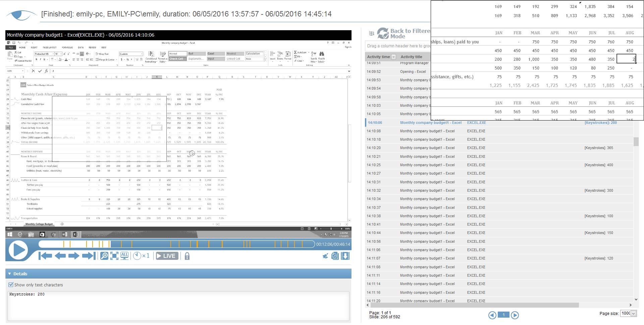Jump to the first slide arrow
The width and height of the screenshot is (644, 325).
click(x=45, y=256)
